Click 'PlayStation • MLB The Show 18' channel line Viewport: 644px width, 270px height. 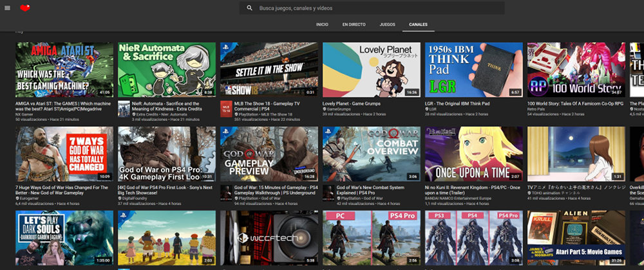coord(265,114)
